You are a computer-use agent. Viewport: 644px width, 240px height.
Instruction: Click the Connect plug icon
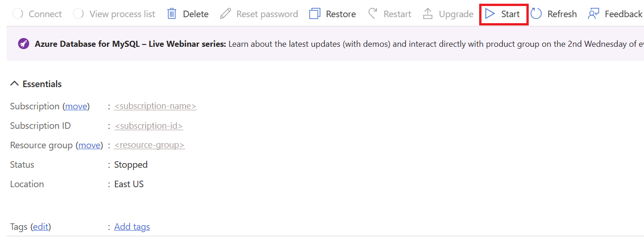[18, 14]
